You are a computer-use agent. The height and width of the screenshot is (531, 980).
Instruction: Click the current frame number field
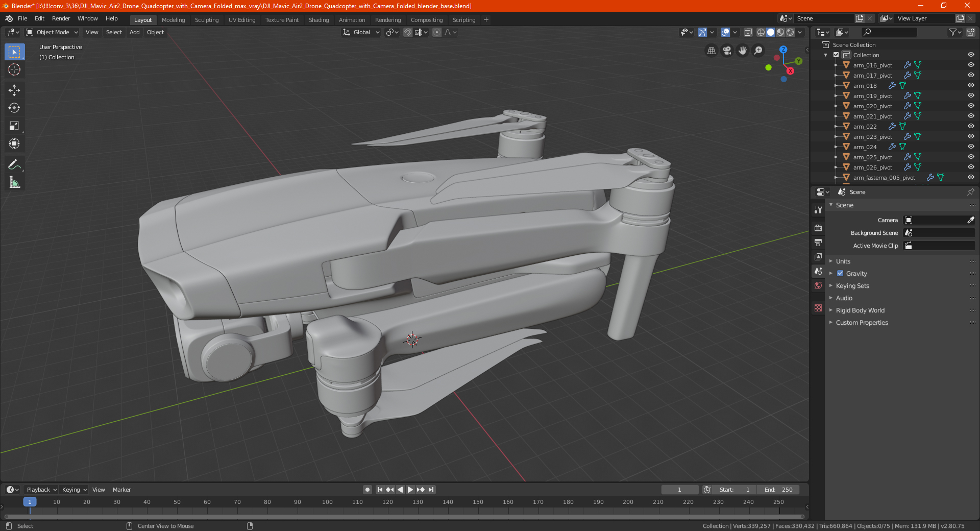click(680, 490)
